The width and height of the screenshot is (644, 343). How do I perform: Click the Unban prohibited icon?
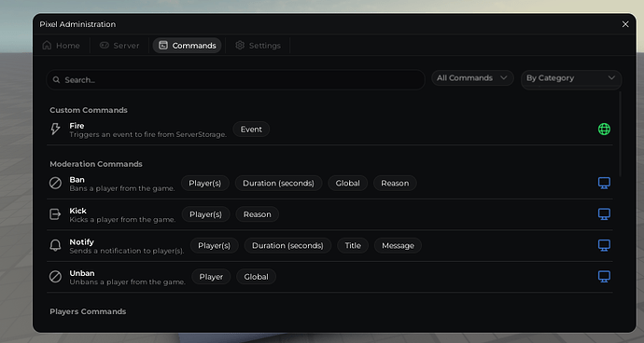55,277
